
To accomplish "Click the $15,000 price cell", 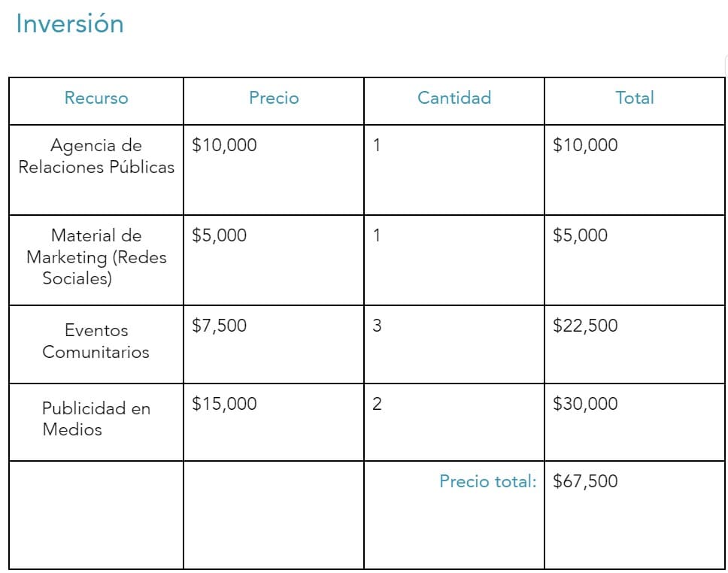I will 224,404.
